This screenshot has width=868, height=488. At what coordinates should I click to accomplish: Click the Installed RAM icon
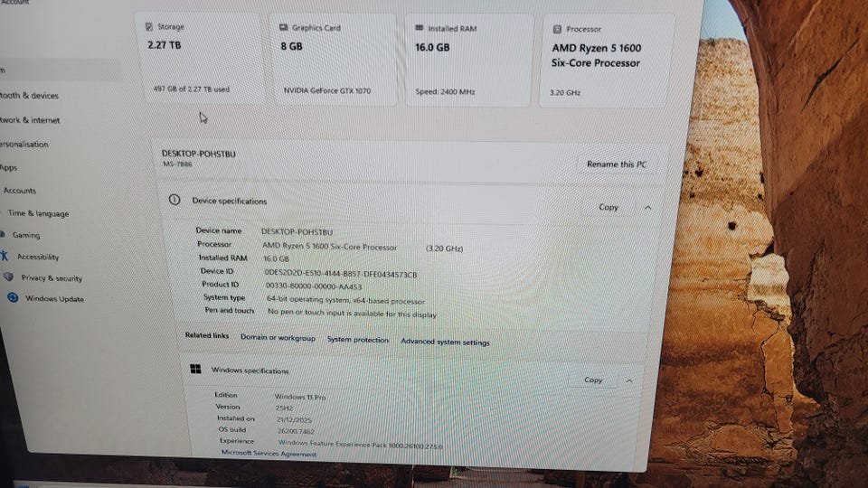(x=419, y=28)
